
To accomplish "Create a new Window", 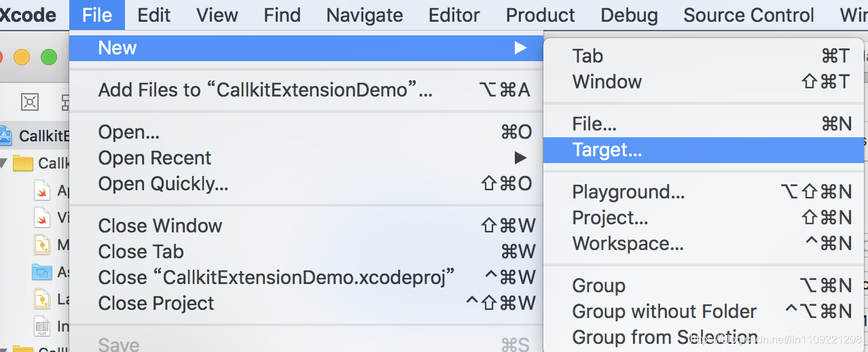I will pos(704,82).
